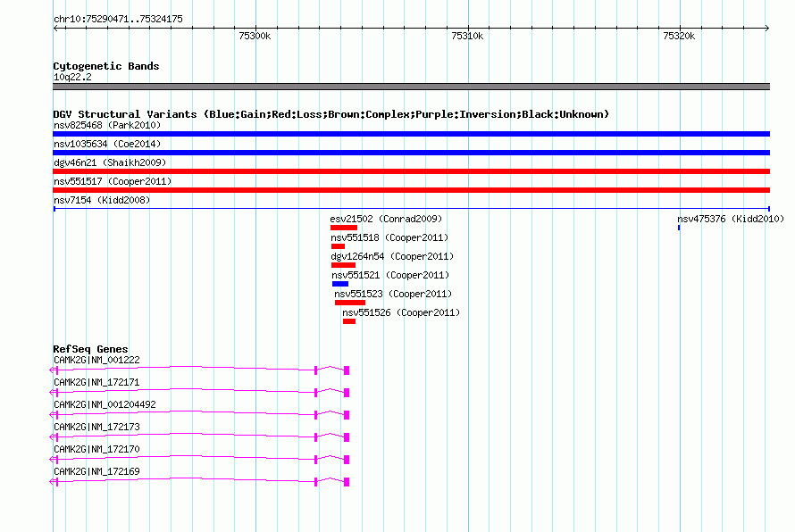
Task: Click the chr10:75290471..75324175 coordinate label
Action: (x=118, y=20)
